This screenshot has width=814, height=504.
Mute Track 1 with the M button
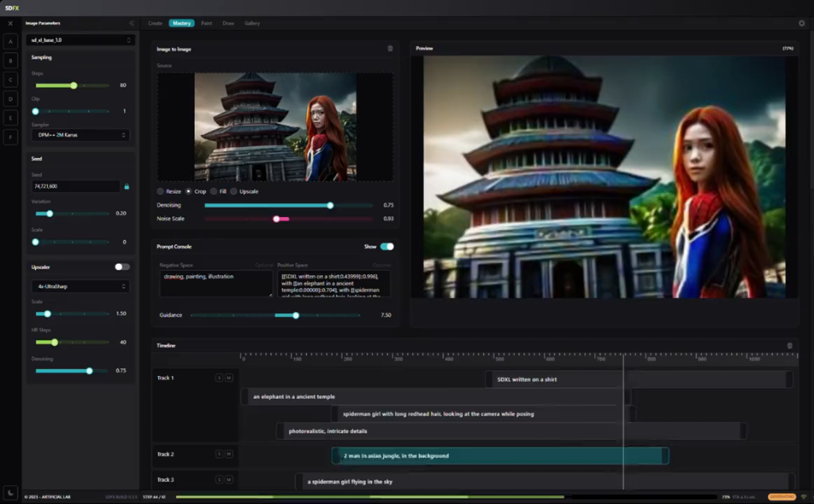click(x=228, y=378)
